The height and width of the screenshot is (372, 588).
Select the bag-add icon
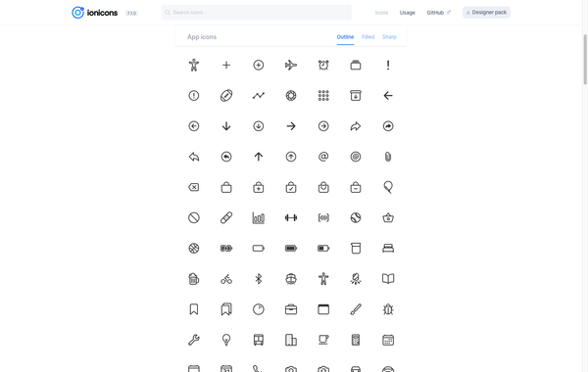(x=259, y=187)
